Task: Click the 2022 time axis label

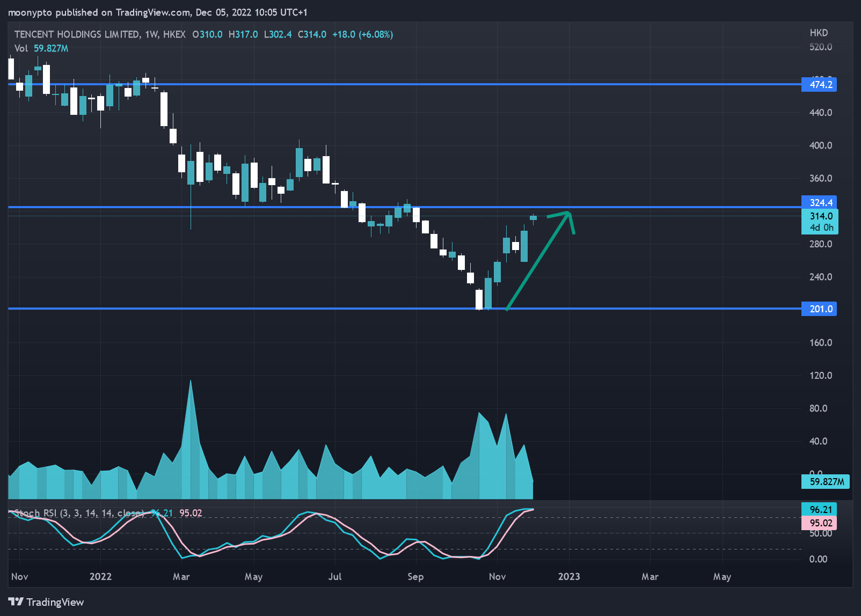Action: coord(100,576)
